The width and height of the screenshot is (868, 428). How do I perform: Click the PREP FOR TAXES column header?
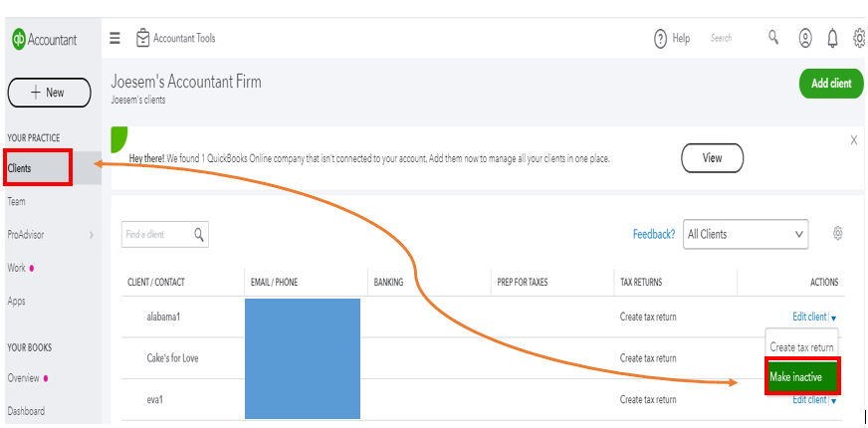522,283
